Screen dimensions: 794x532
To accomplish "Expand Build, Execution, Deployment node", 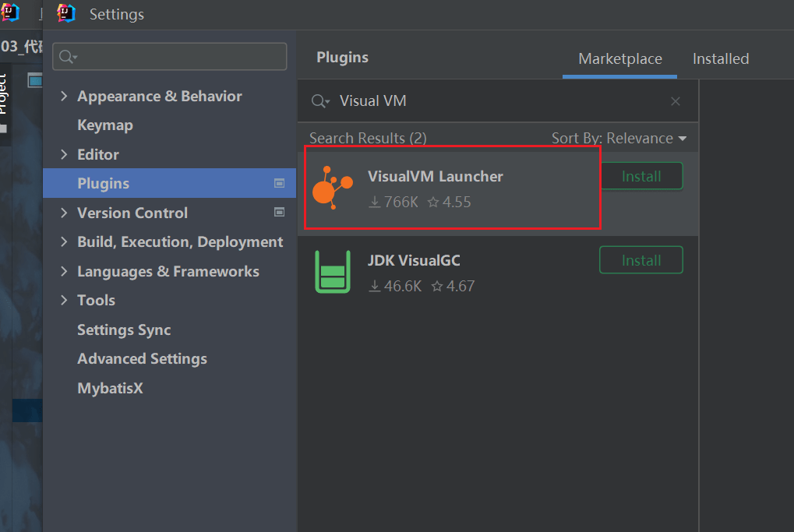I will 64,242.
